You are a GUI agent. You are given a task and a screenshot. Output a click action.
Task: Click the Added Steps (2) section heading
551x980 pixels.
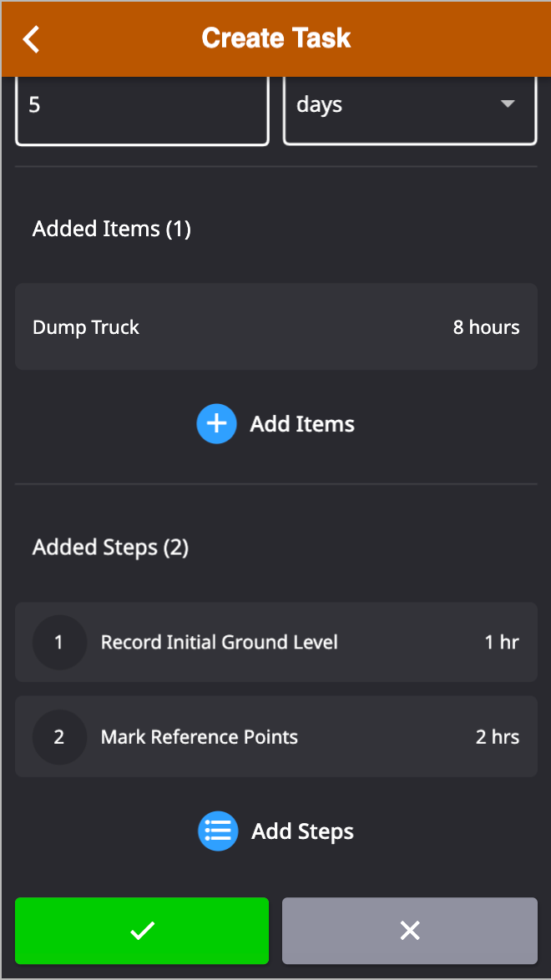[x=110, y=548]
